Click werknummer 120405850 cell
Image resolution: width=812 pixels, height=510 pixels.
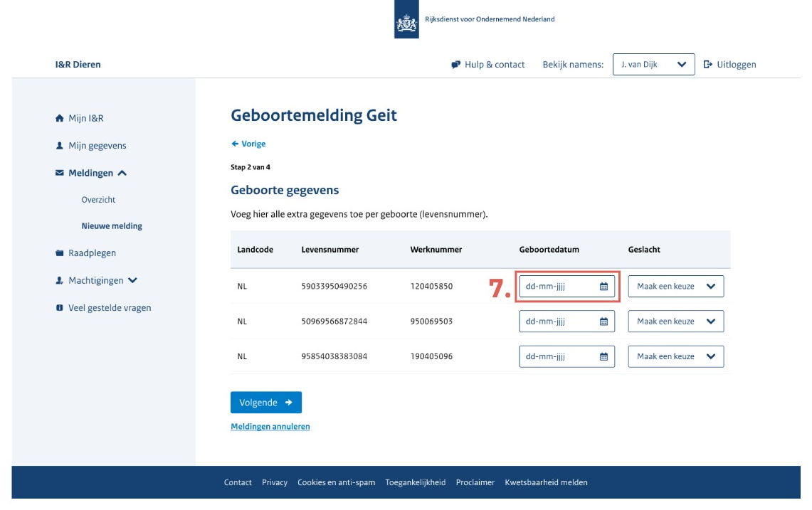click(x=431, y=287)
